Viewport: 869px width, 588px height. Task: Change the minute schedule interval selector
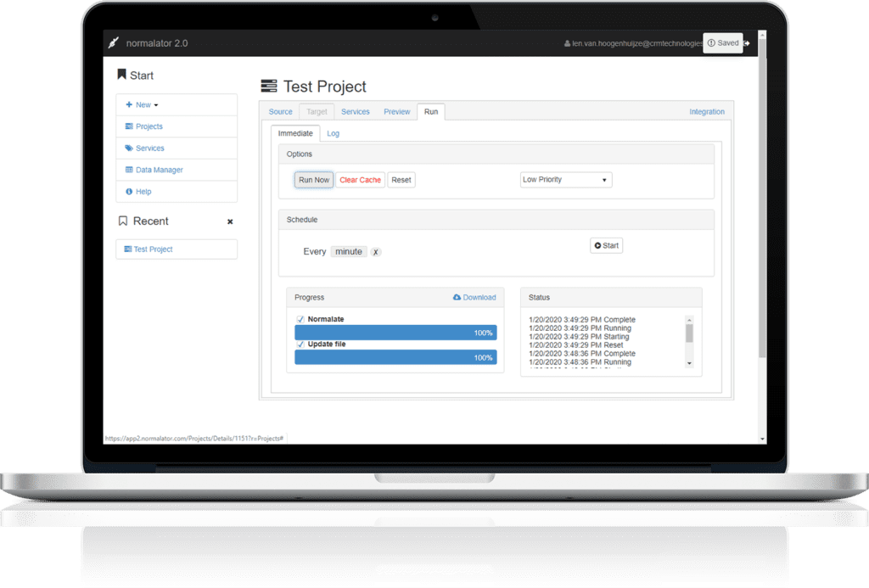(x=348, y=251)
